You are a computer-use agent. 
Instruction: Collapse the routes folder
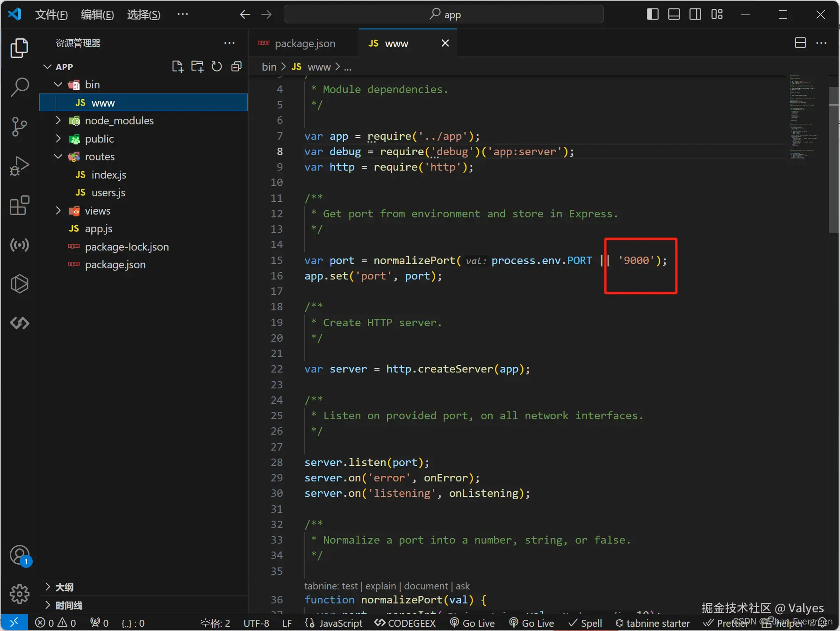(x=100, y=157)
